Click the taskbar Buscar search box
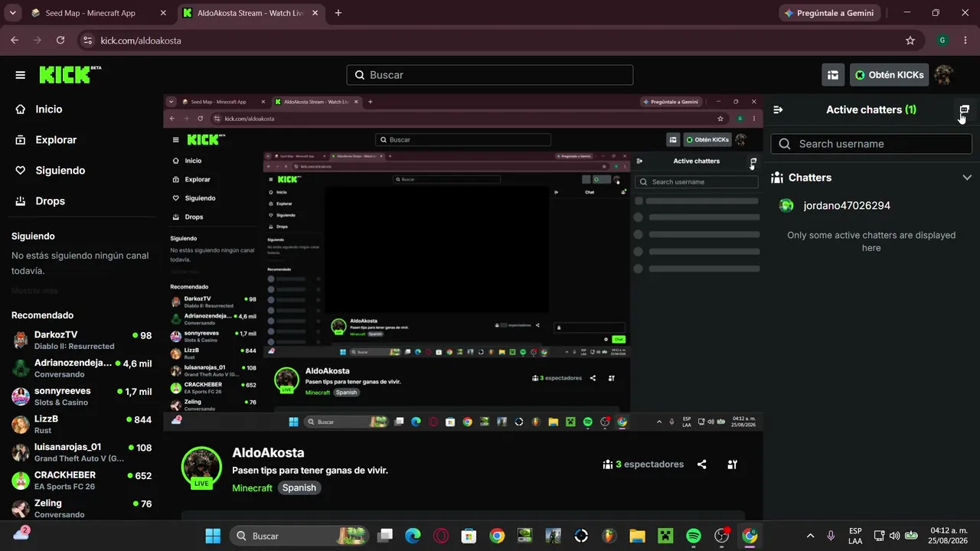This screenshot has height=551, width=980. click(x=299, y=536)
